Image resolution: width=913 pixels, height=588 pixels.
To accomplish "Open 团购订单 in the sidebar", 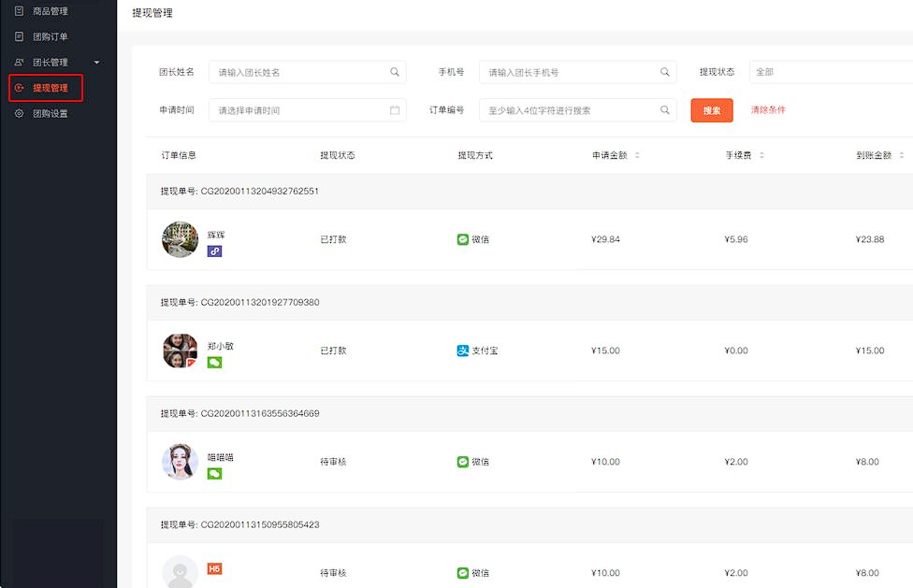I will [51, 36].
